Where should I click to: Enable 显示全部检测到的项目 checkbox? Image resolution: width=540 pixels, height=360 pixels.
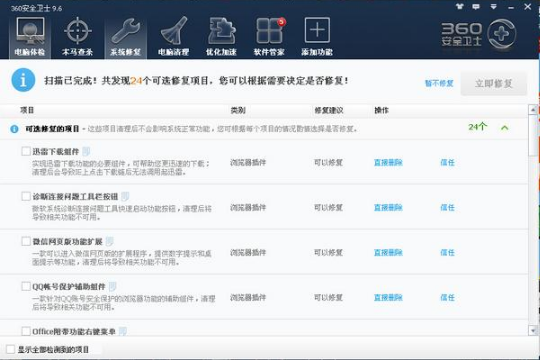tap(10, 349)
